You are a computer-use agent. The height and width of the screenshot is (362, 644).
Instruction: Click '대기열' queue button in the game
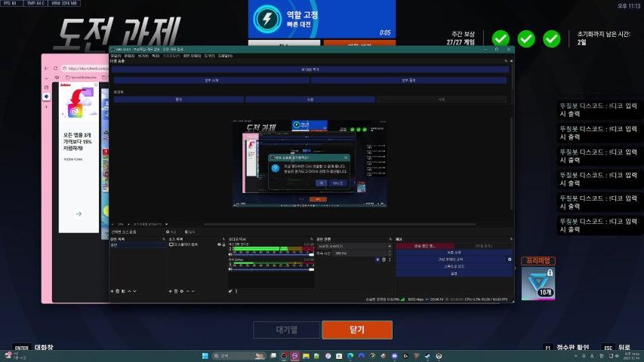tap(287, 330)
